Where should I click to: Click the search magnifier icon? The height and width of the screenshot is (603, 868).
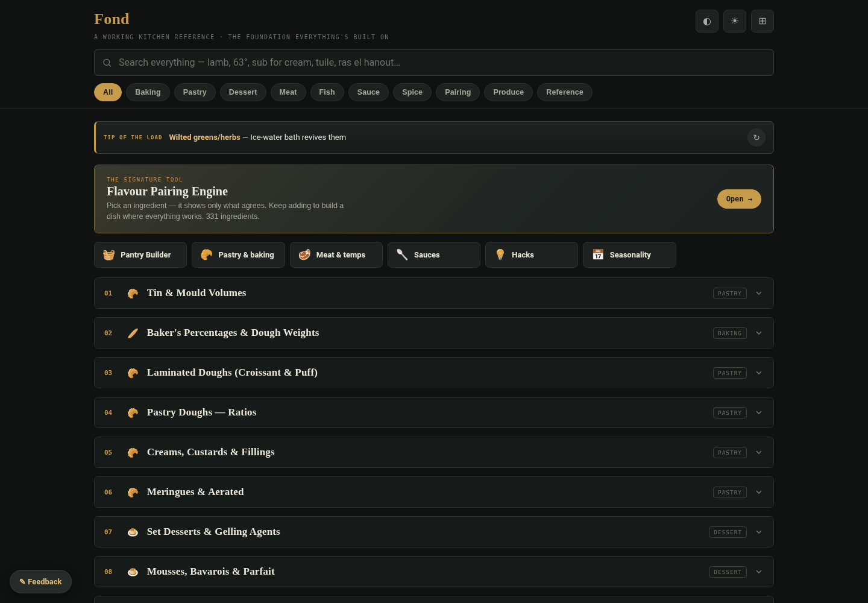107,63
